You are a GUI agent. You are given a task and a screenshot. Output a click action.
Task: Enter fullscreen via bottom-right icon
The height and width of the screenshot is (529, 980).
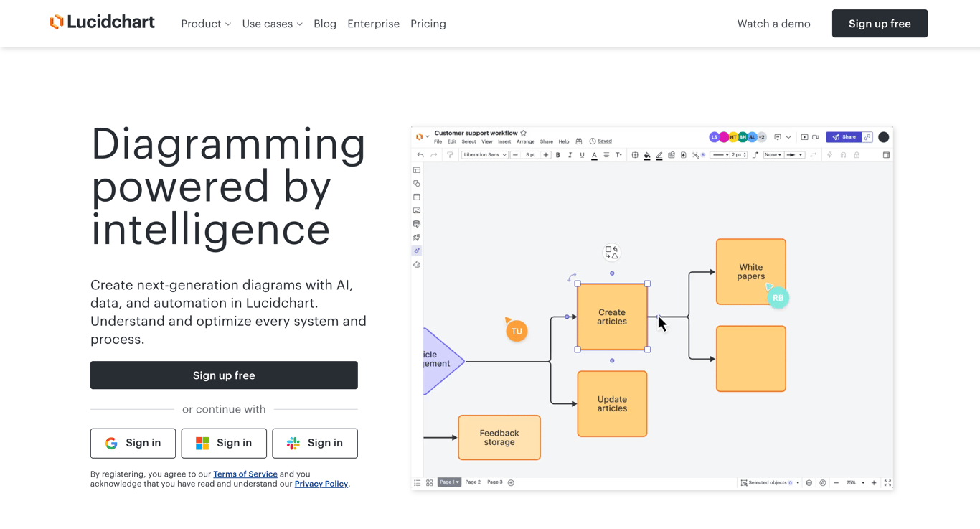[887, 482]
